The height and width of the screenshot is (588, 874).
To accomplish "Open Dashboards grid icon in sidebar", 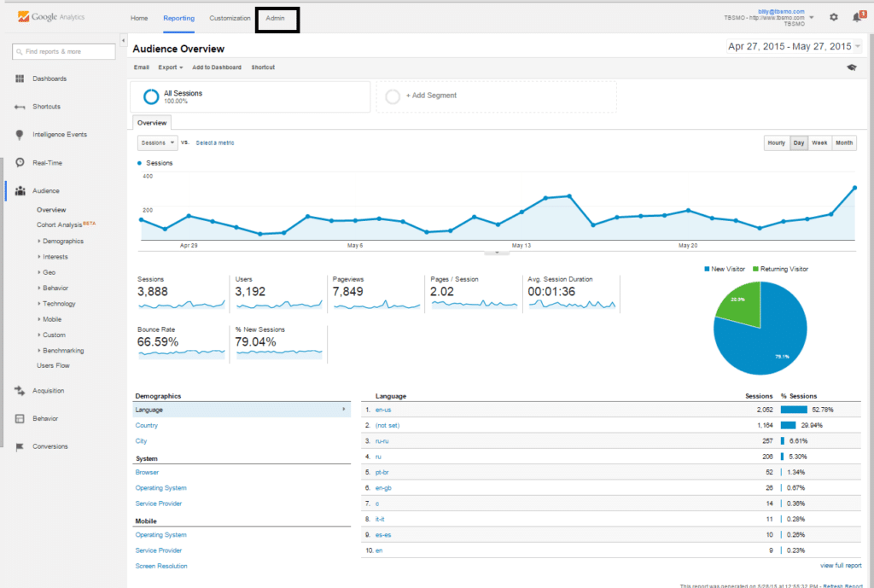I will tap(20, 79).
